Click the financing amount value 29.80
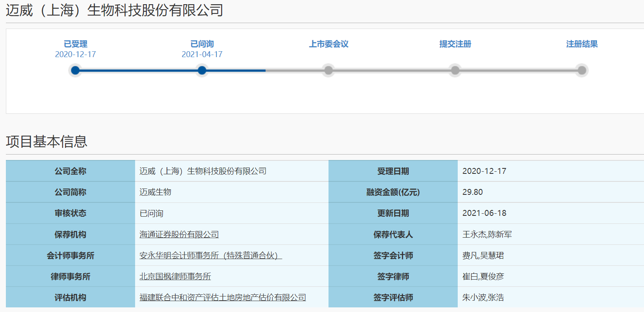The width and height of the screenshot is (644, 312). 472,192
